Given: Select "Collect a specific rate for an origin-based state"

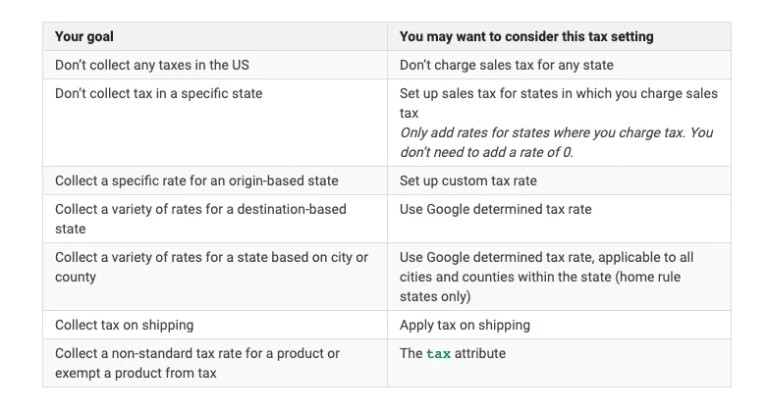Looking at the screenshot, I should point(196,181).
